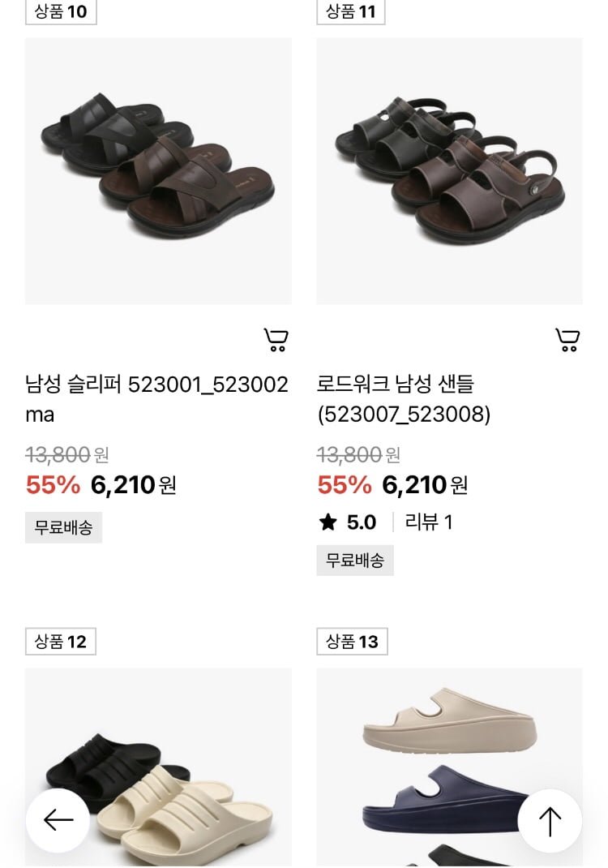This screenshot has height=868, width=608.
Task: Tap the back arrow button
Action: point(58,820)
